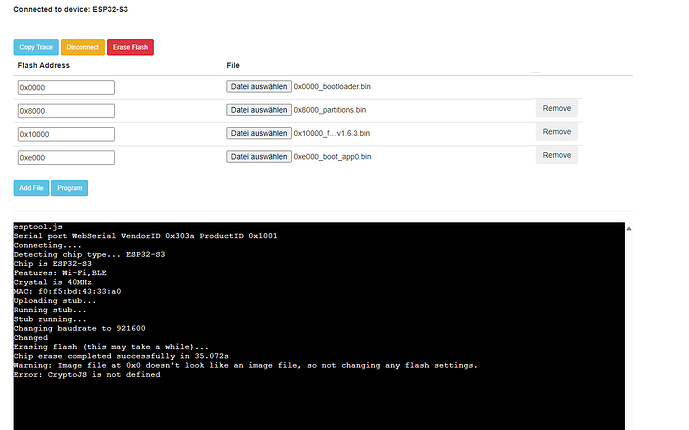The height and width of the screenshot is (430, 689).
Task: Select the 'Error: CryptoJS is not defined' line
Action: (87, 375)
